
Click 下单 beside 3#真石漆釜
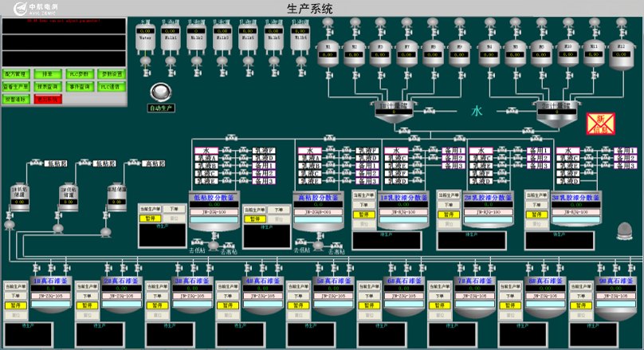157,296
